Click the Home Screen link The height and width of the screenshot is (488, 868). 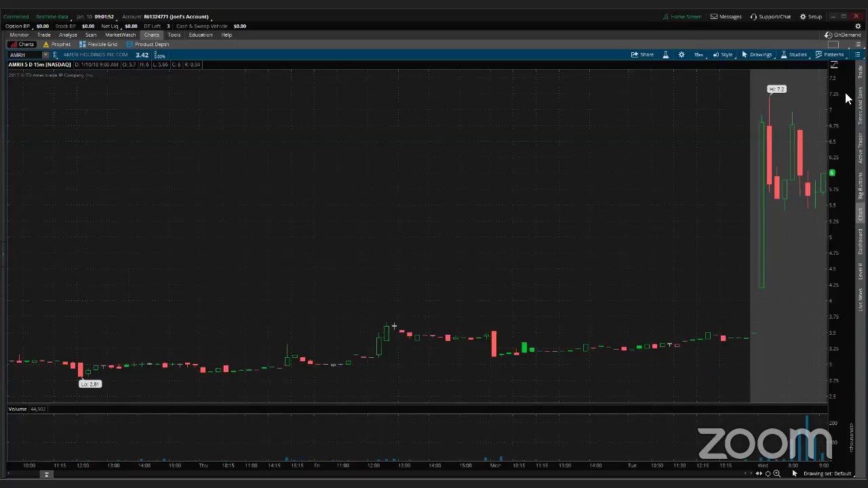(682, 16)
